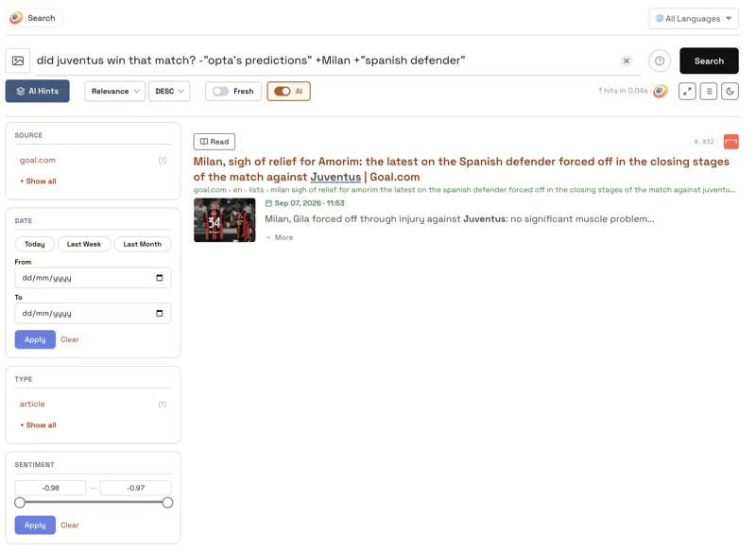Expand More under the article snippet

(280, 237)
